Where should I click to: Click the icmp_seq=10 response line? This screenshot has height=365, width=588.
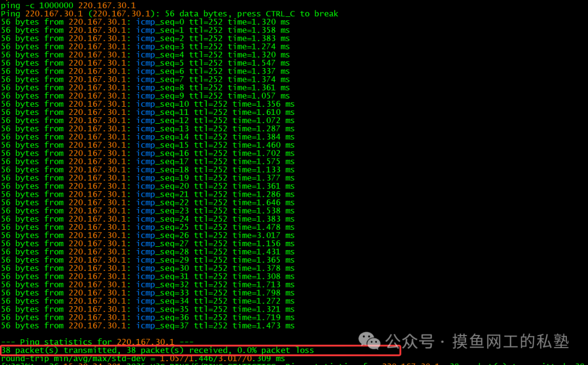148,104
